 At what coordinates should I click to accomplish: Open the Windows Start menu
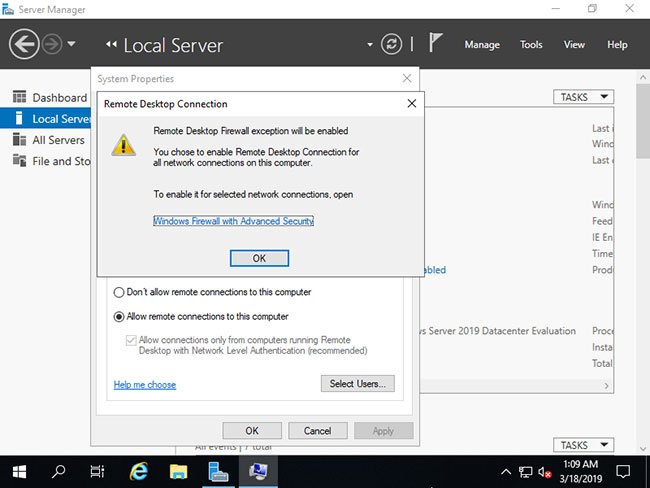[19, 471]
